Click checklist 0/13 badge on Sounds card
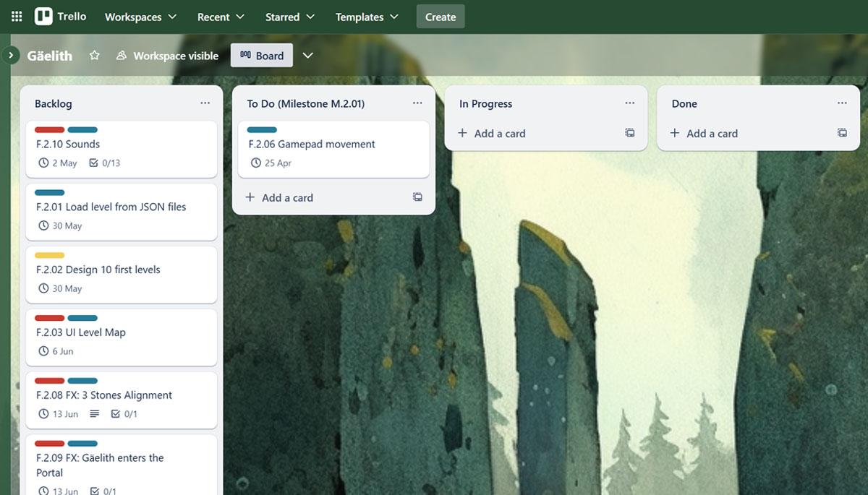The height and width of the screenshot is (495, 868). tap(105, 163)
